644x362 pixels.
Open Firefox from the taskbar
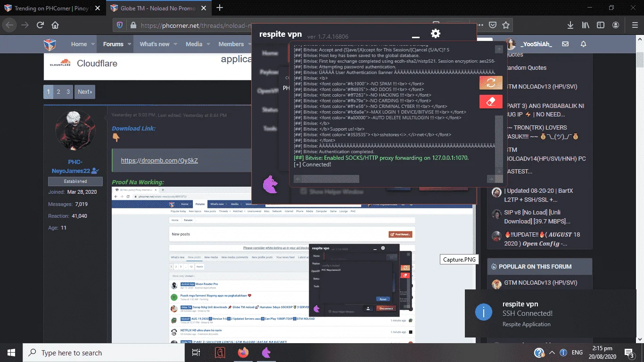[x=243, y=353]
